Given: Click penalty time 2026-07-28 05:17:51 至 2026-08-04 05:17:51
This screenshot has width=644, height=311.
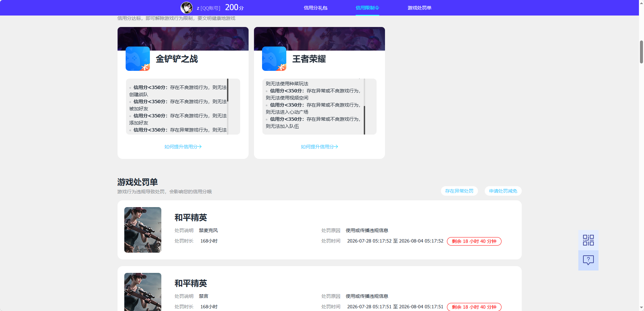Looking at the screenshot, I should [395, 307].
